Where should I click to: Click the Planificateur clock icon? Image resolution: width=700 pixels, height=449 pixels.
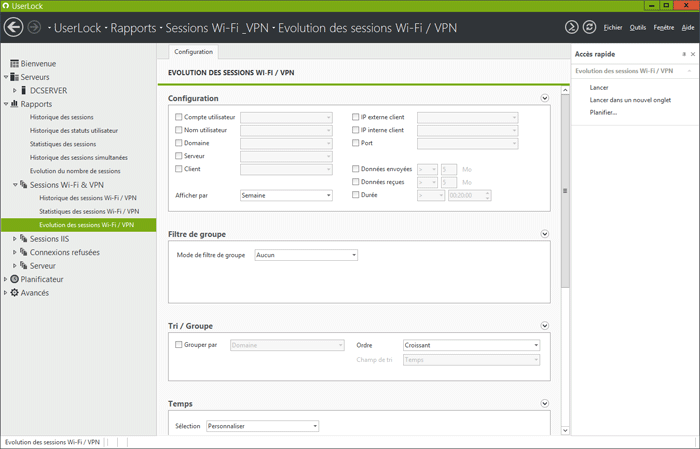click(14, 279)
